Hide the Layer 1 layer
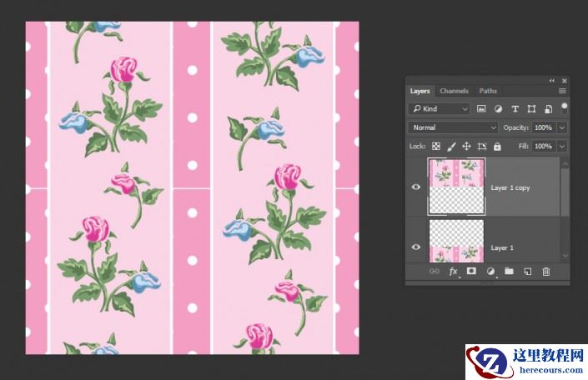588x380 pixels. pyautogui.click(x=416, y=247)
